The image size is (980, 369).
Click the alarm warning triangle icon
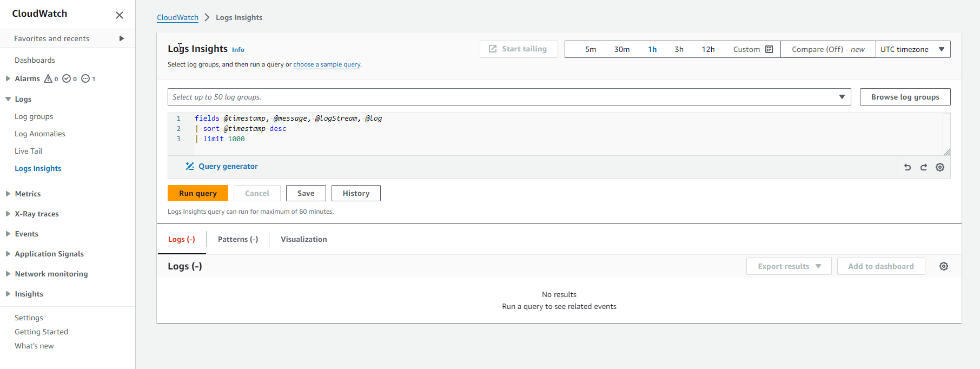[48, 78]
